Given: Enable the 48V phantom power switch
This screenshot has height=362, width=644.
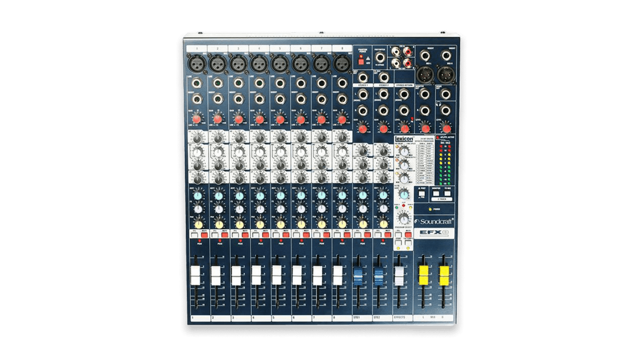Looking at the screenshot, I should click(x=361, y=61).
